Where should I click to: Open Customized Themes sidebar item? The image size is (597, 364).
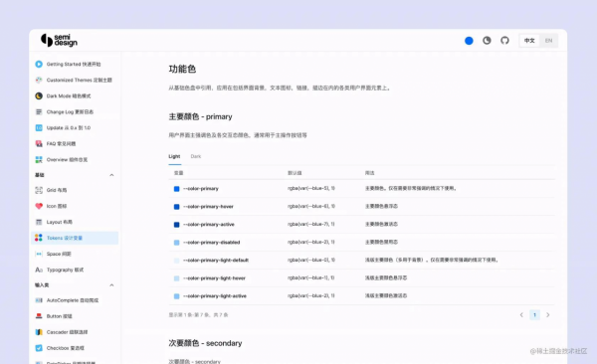(75, 80)
